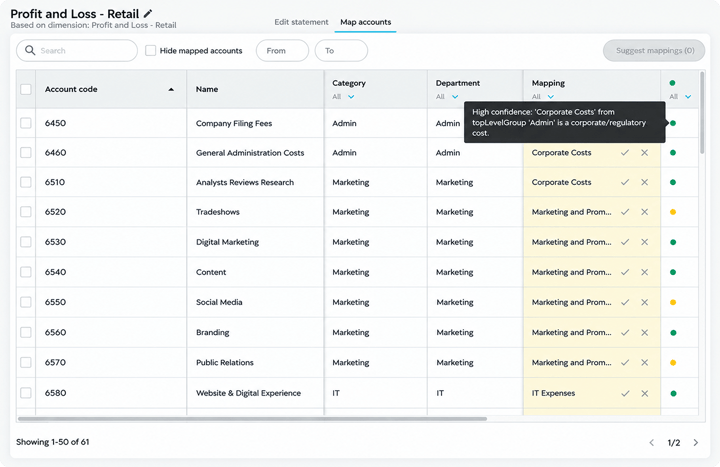The width and height of the screenshot is (720, 467).
Task: Select row 6450 checkbox
Action: coord(26,123)
